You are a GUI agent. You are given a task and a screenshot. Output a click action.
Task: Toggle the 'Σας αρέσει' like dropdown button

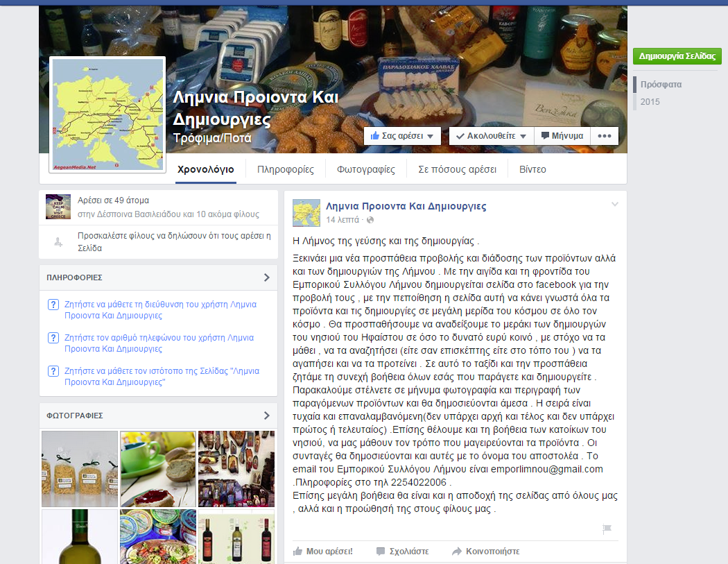click(x=402, y=136)
